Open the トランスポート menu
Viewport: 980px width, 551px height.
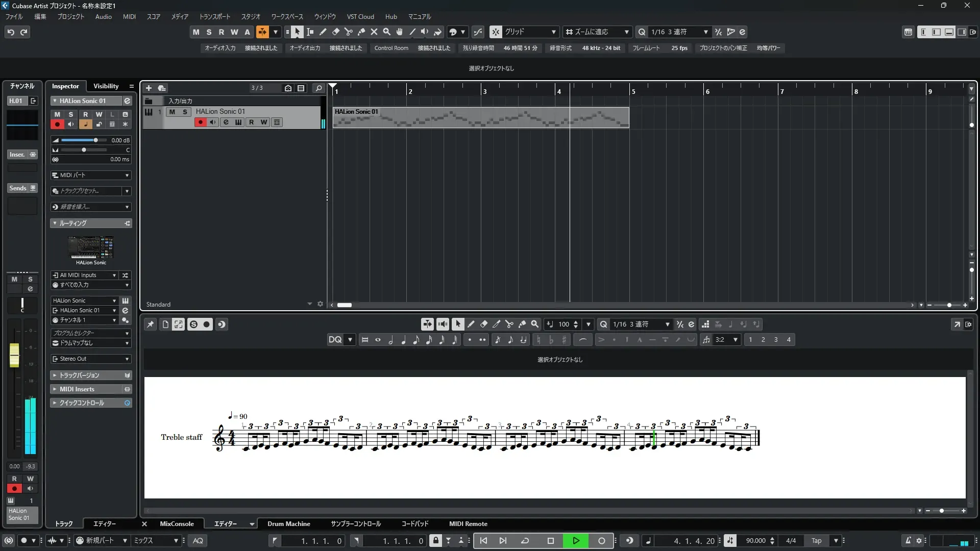214,16
